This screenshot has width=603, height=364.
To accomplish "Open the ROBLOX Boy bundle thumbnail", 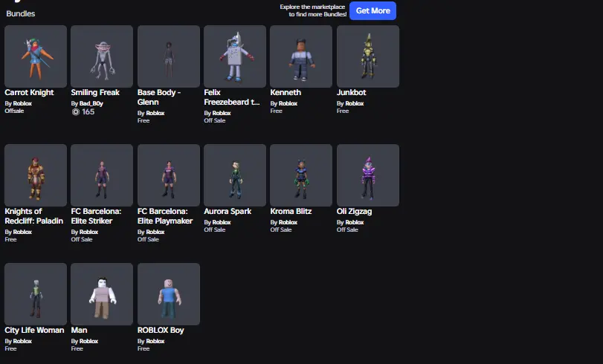I will [169, 294].
